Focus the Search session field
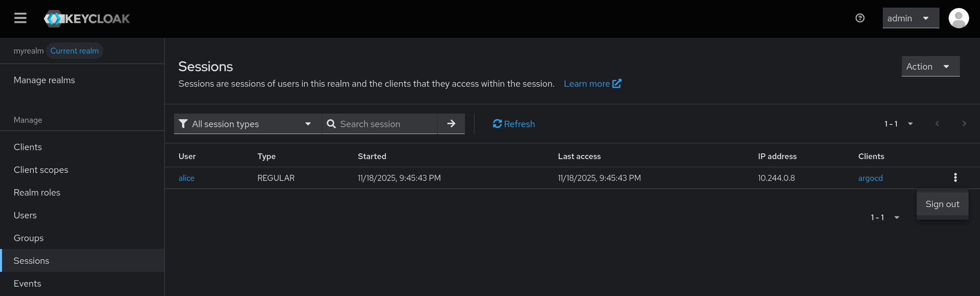Screen dimensions: 980x296 click(x=380, y=123)
